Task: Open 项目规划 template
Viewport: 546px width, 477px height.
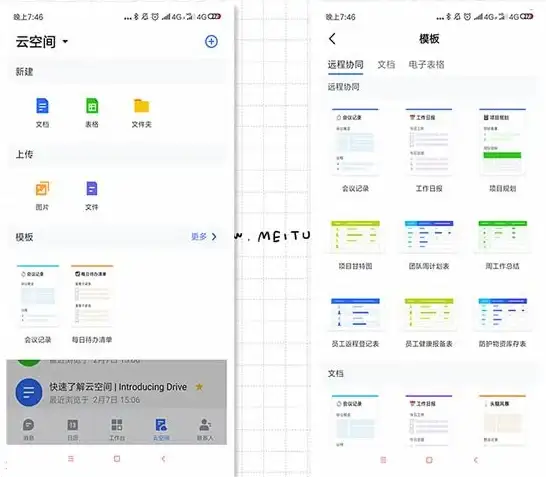Action: pyautogui.click(x=502, y=150)
